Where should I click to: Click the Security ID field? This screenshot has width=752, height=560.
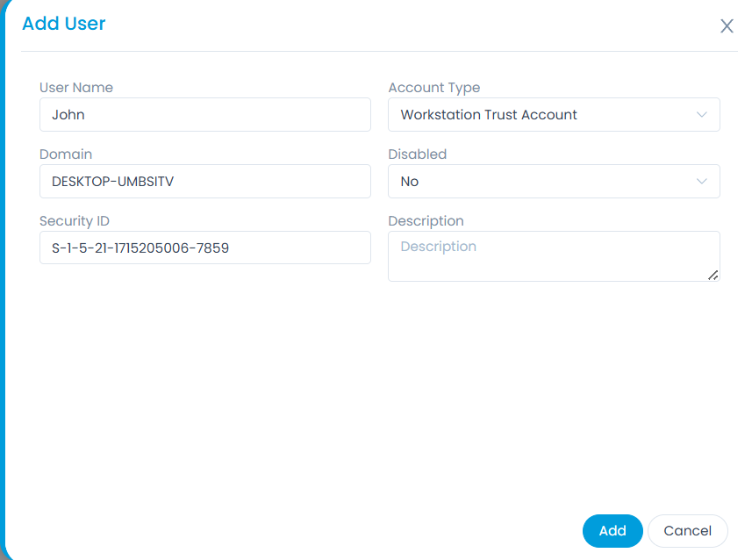click(x=205, y=248)
